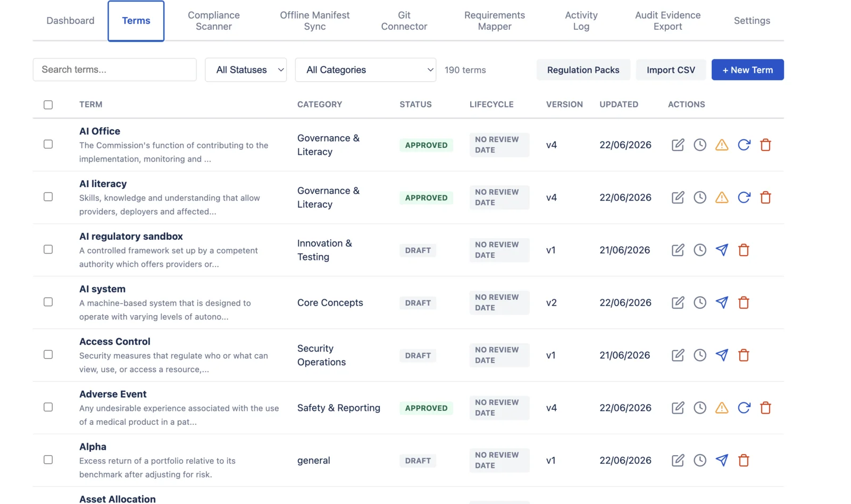
Task: Click APPROVED status badge for AI Office
Action: point(426,145)
